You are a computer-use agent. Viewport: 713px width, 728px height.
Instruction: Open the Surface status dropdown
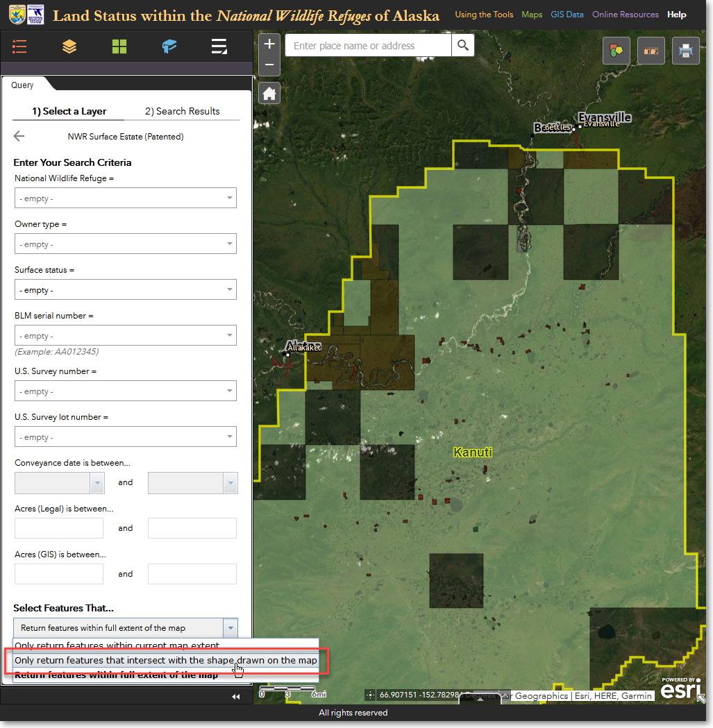(126, 290)
